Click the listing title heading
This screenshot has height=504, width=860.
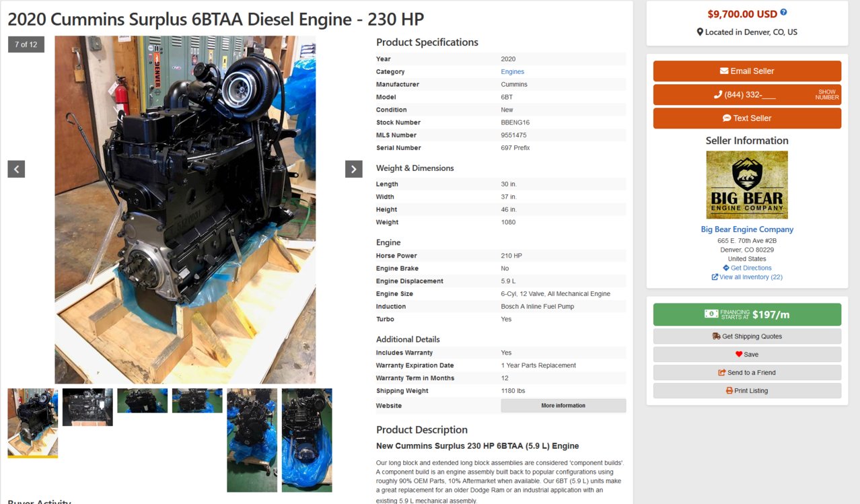coord(215,20)
